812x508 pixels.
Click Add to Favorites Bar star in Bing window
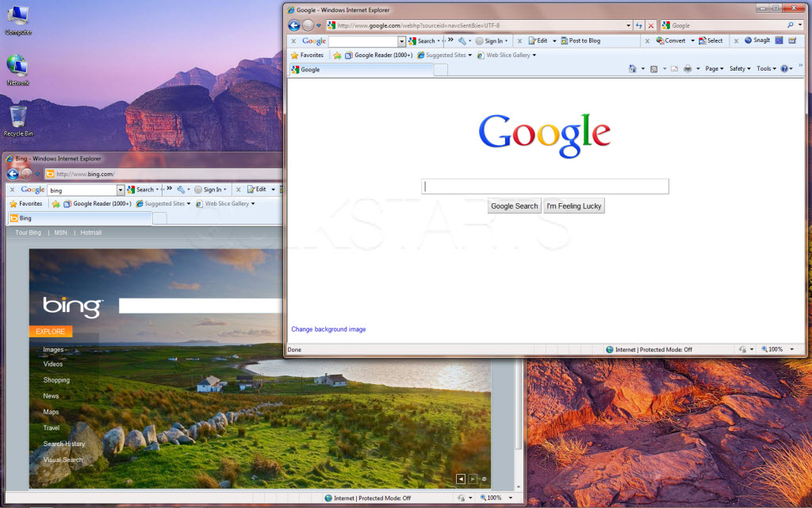56,204
